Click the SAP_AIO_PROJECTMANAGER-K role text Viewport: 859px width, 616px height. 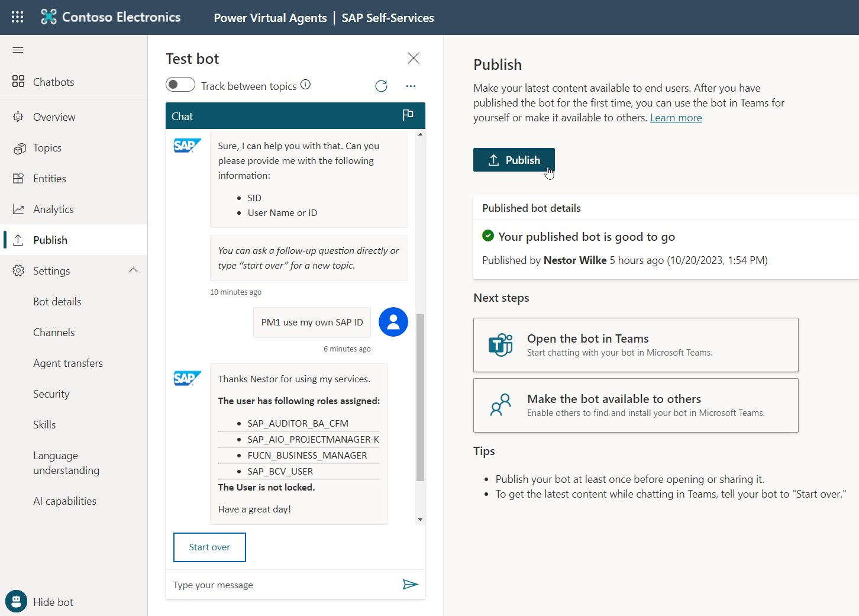314,439
